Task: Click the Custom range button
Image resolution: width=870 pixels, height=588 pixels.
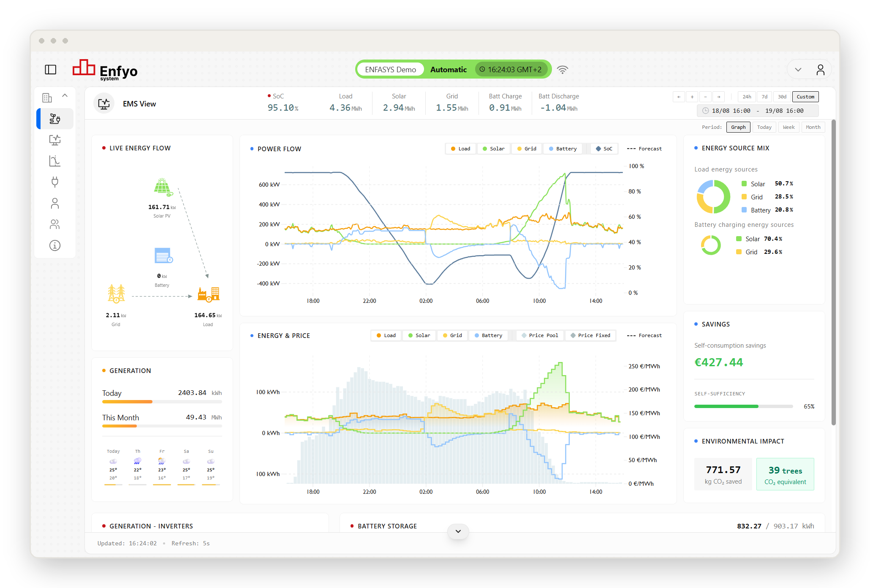Action: point(805,97)
